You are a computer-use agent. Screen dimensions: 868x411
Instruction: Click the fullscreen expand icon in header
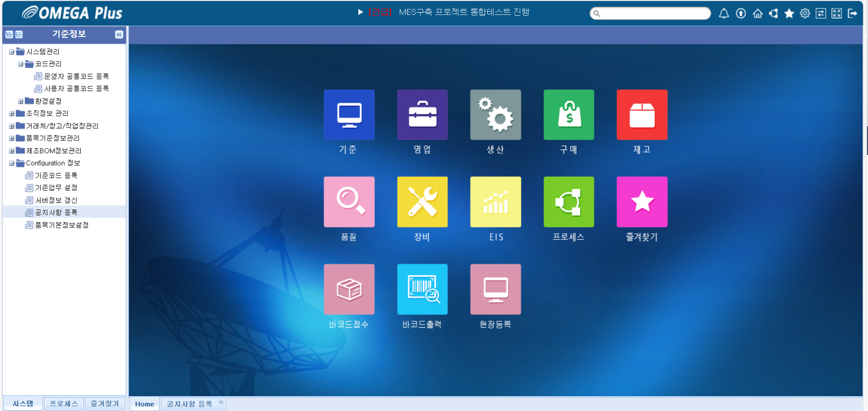[836, 14]
